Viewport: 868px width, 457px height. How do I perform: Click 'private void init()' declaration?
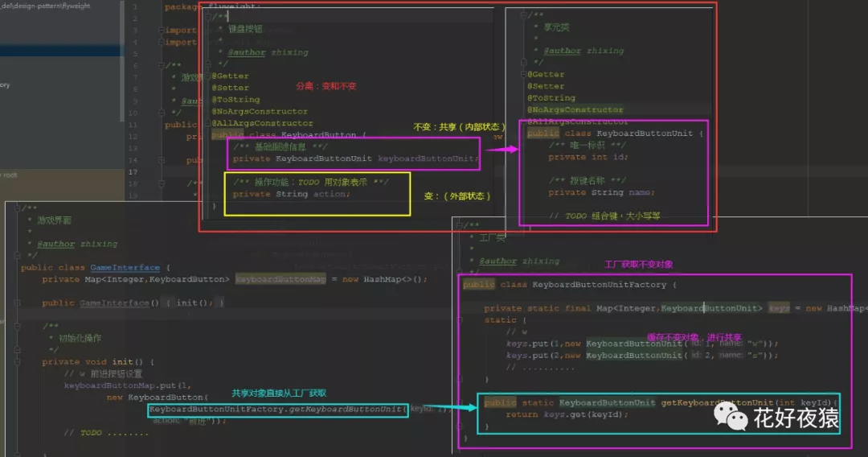click(92, 362)
